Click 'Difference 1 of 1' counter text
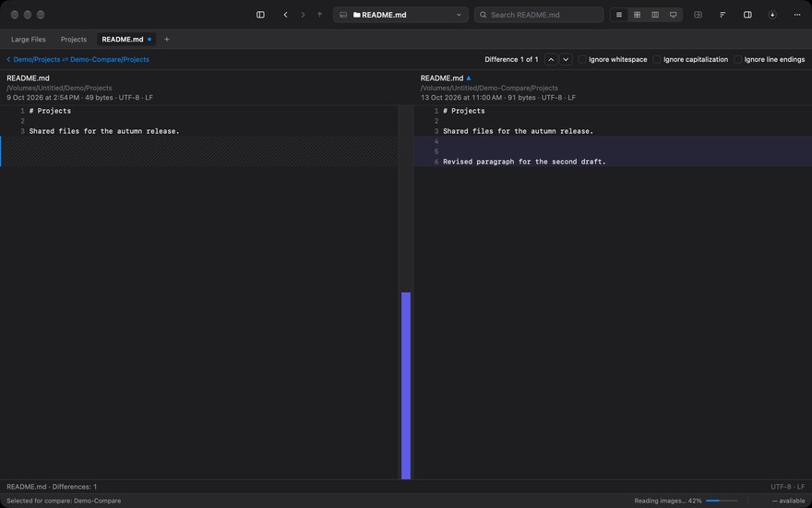This screenshot has width=812, height=508. [x=511, y=60]
